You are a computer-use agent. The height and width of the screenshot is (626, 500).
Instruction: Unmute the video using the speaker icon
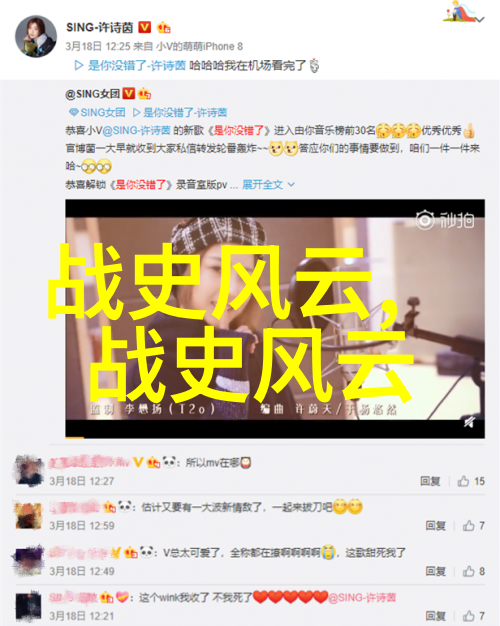coord(469,422)
